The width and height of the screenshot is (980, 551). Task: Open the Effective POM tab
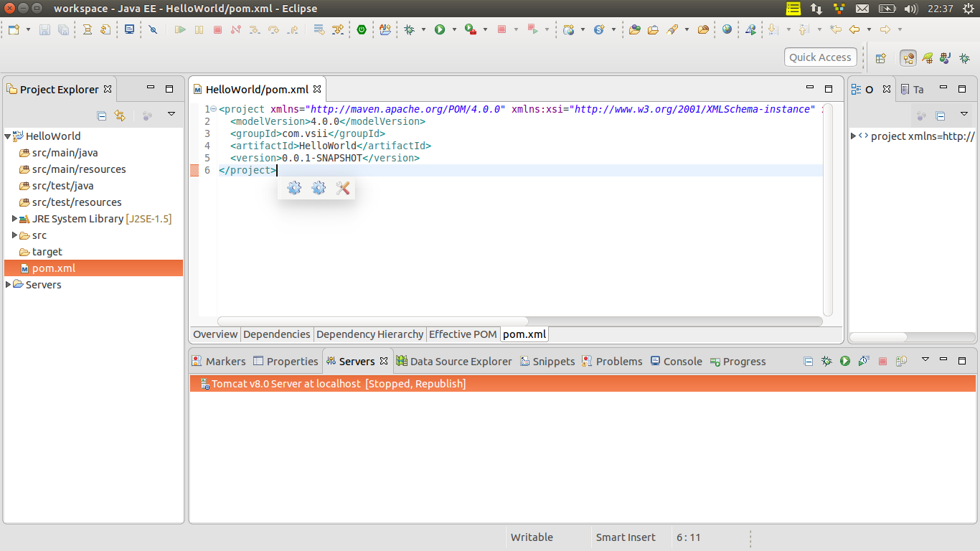click(463, 334)
